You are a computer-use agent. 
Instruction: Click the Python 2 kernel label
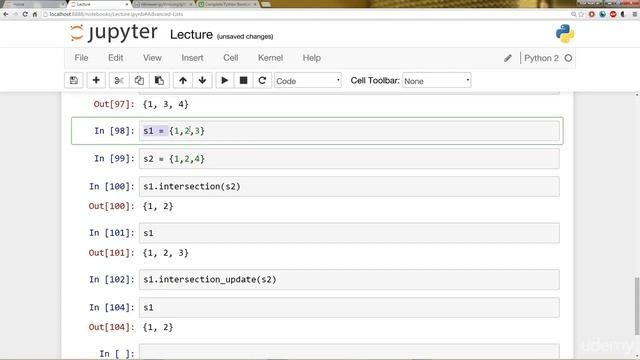point(541,58)
